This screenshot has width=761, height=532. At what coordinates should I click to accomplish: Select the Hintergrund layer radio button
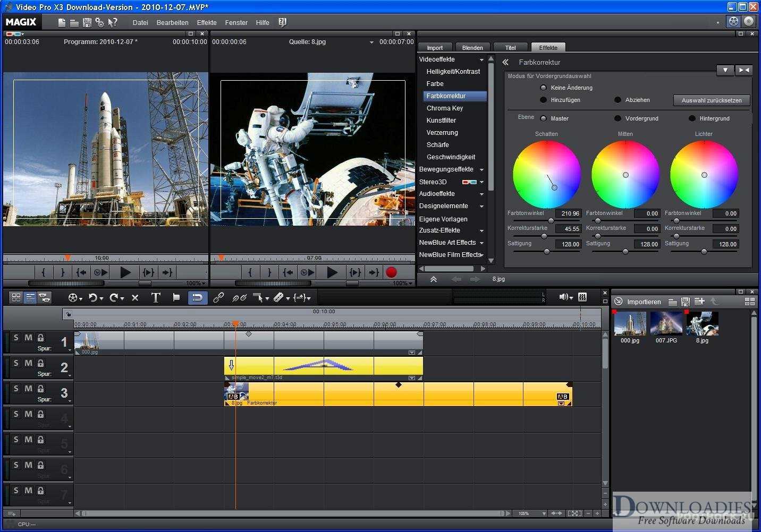click(692, 118)
